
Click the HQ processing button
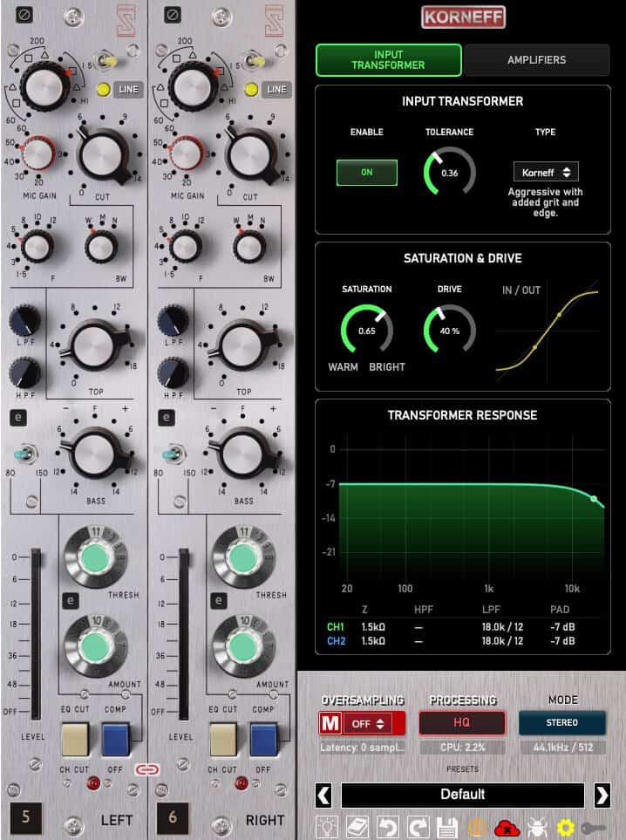(461, 722)
